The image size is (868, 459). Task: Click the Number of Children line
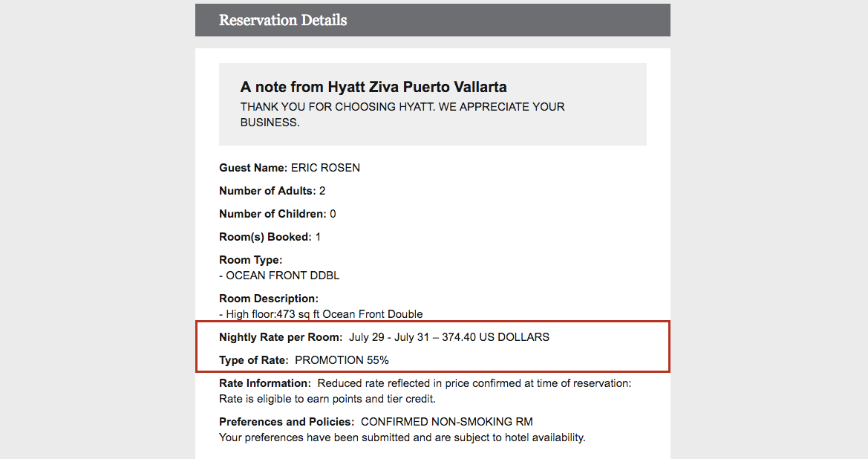[x=278, y=214]
